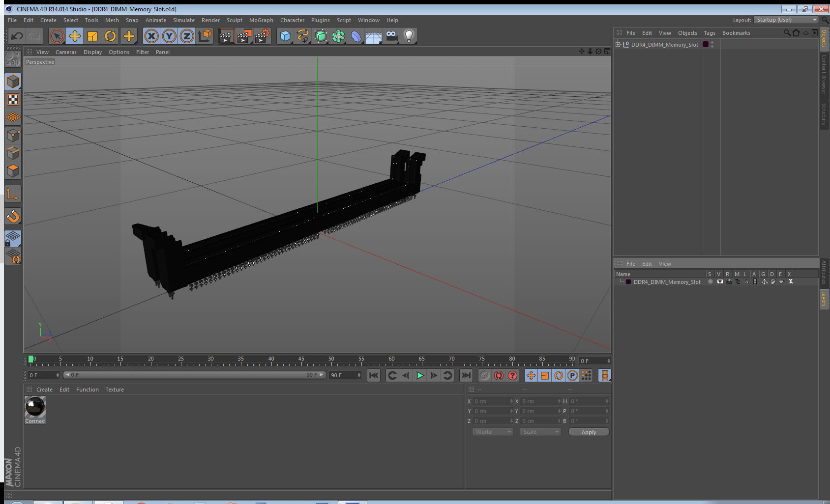
Task: Switch to Polygons mode
Action: coord(13,170)
